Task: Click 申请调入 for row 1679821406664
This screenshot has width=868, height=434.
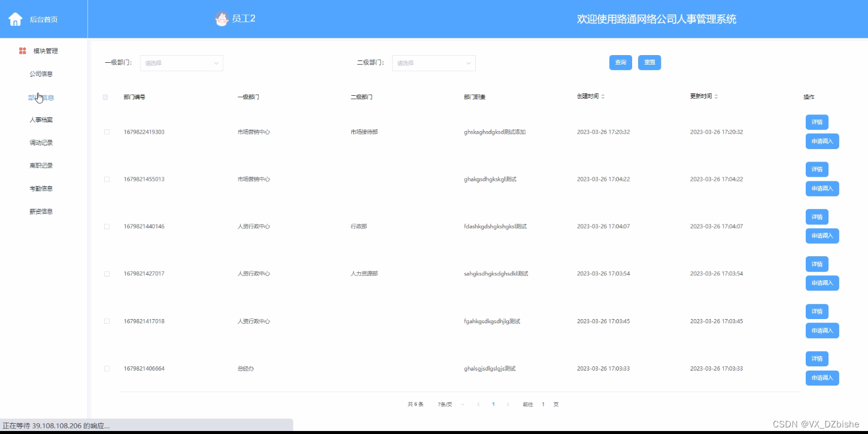Action: click(823, 378)
